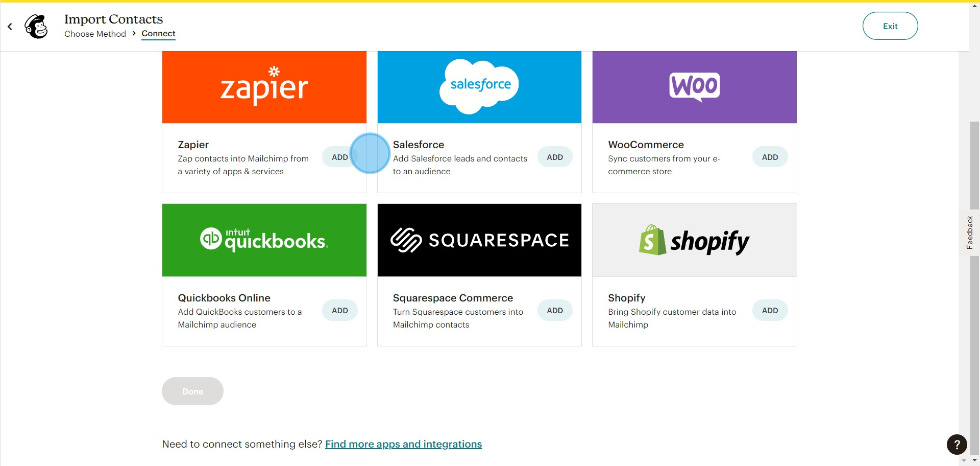980x466 pixels.
Task: Click the Shopify card title
Action: click(626, 298)
